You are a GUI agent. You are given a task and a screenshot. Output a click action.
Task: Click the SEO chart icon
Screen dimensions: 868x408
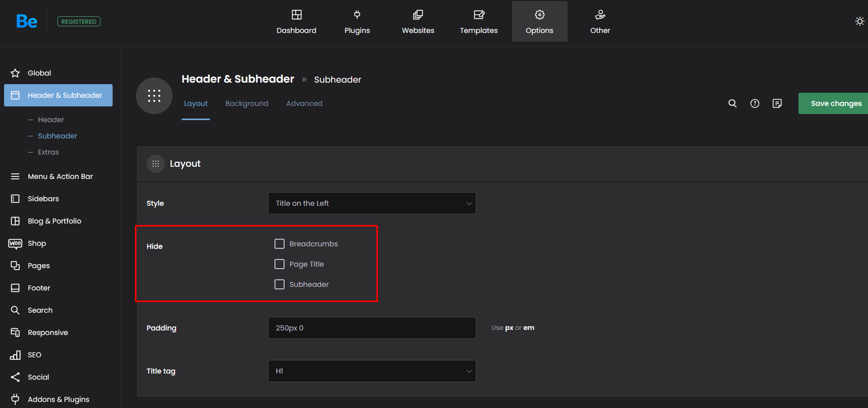pos(15,355)
